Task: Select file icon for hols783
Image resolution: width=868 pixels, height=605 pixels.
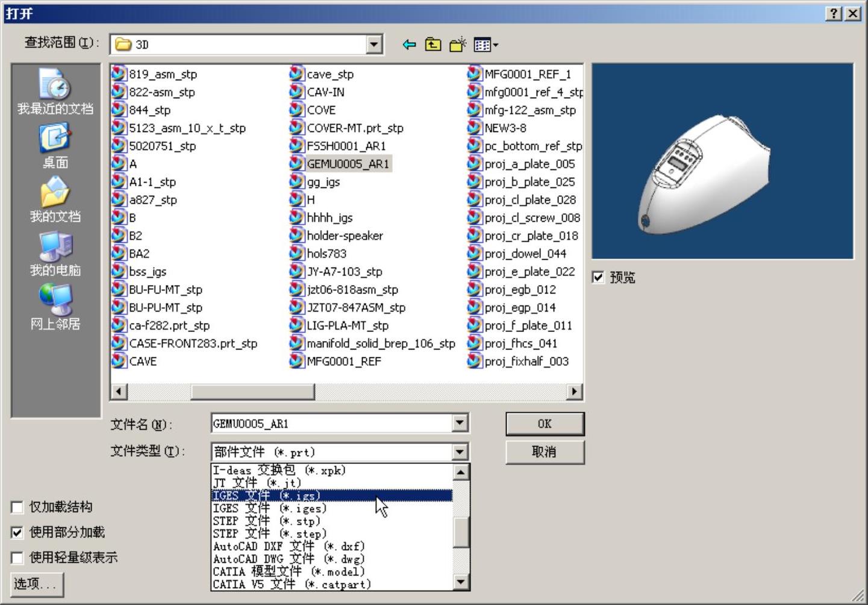Action: click(x=297, y=254)
